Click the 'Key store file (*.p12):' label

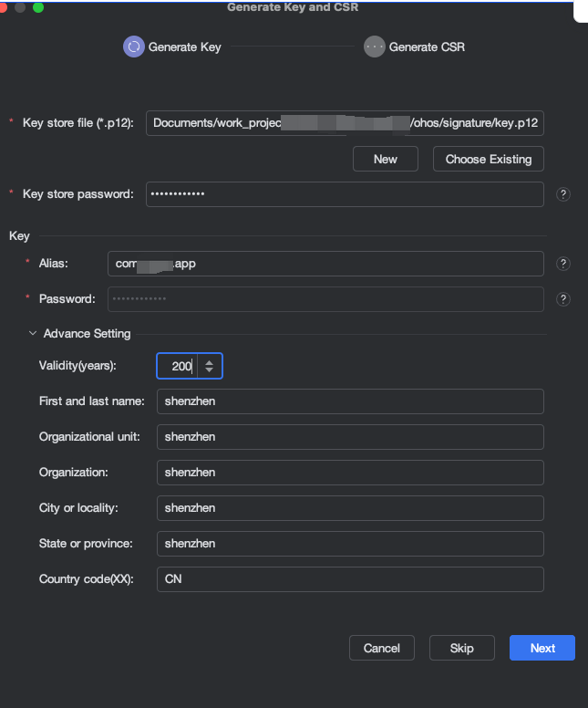78,123
